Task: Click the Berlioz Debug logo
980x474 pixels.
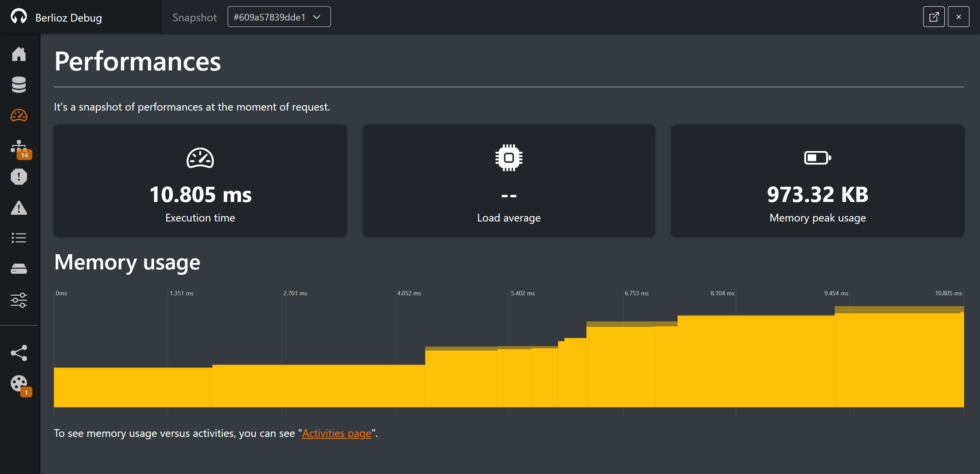Action: [x=57, y=17]
